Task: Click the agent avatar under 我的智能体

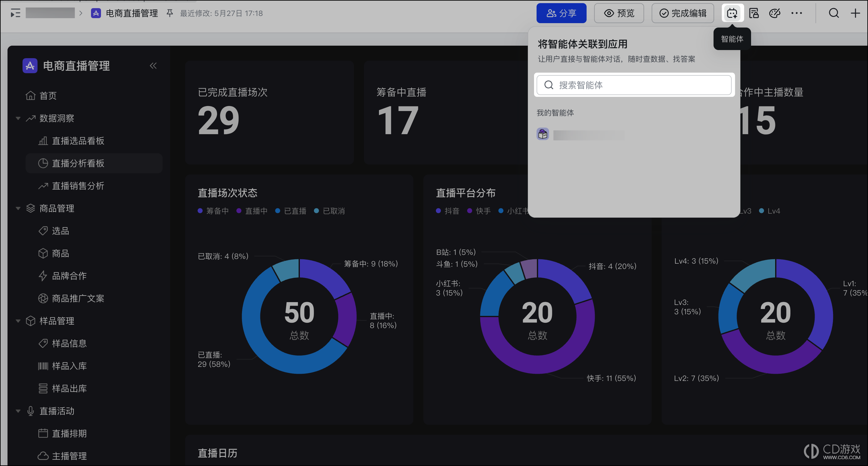Action: point(542,134)
